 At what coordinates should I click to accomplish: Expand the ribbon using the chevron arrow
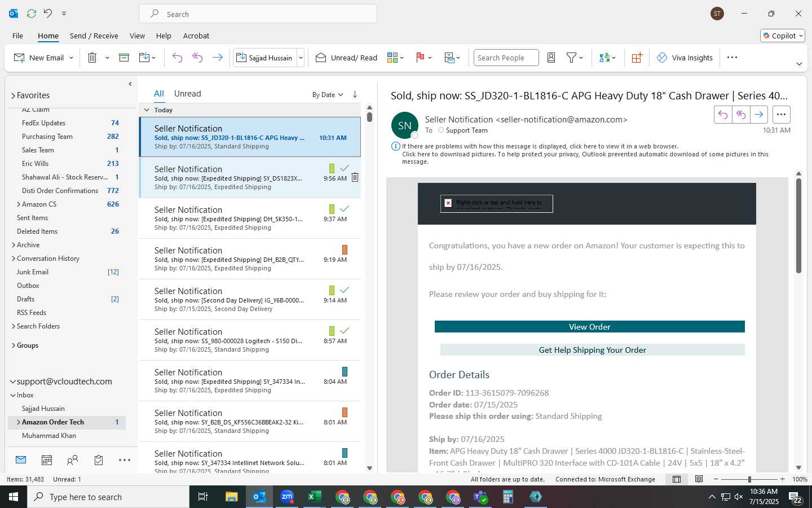798,64
